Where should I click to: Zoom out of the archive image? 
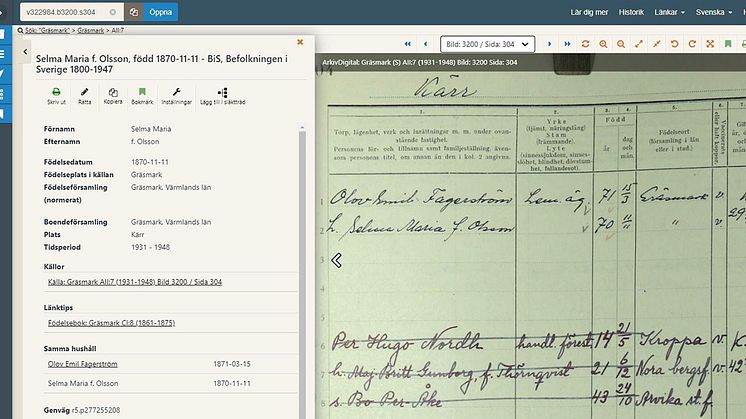621,44
